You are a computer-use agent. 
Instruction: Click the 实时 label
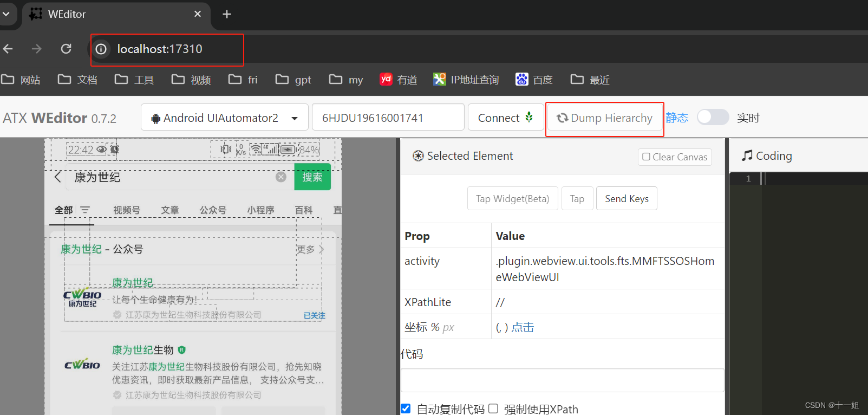[x=748, y=118]
